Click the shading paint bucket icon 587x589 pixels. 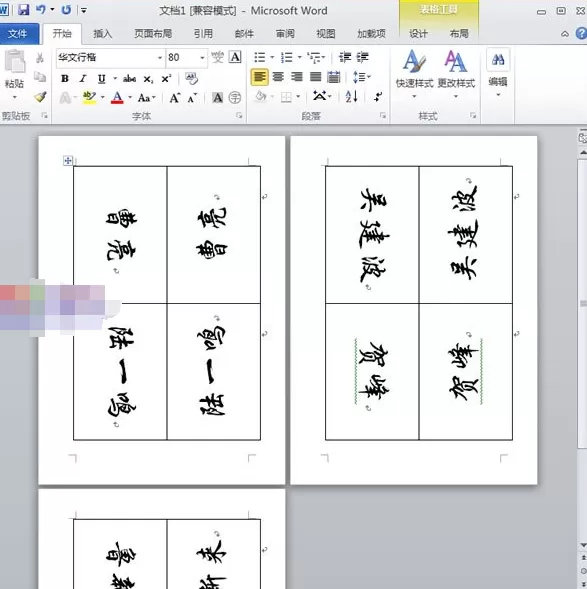(260, 97)
